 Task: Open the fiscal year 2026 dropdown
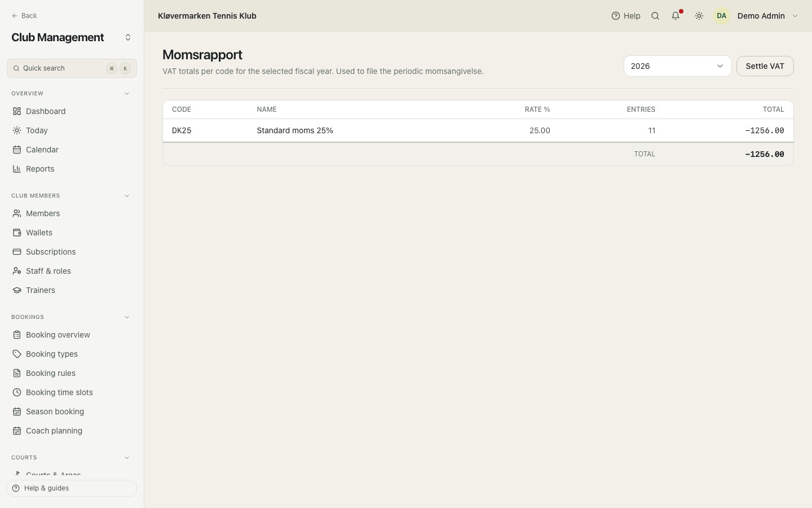[x=677, y=66]
